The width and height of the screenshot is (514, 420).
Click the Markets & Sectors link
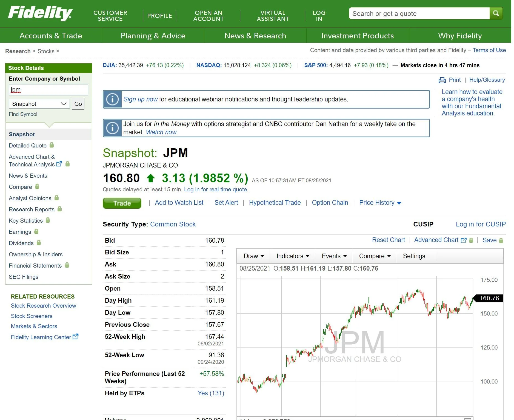tap(34, 326)
